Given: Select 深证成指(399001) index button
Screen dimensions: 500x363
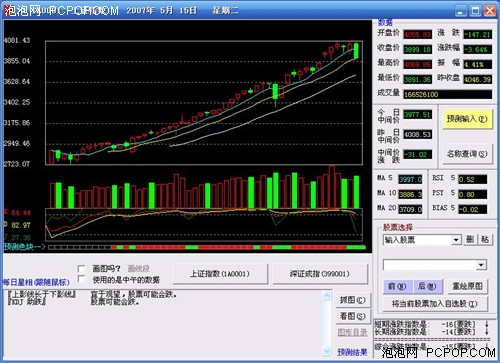Looking at the screenshot, I should click(320, 274).
